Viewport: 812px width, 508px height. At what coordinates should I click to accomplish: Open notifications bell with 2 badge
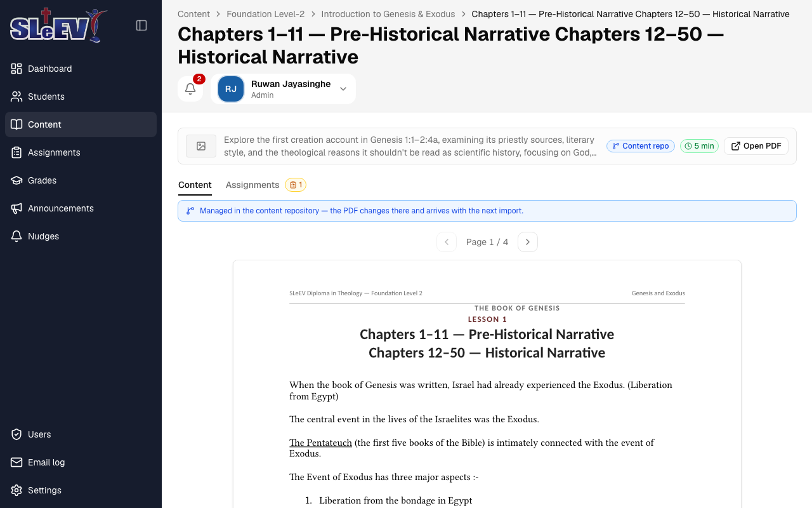pyautogui.click(x=190, y=89)
